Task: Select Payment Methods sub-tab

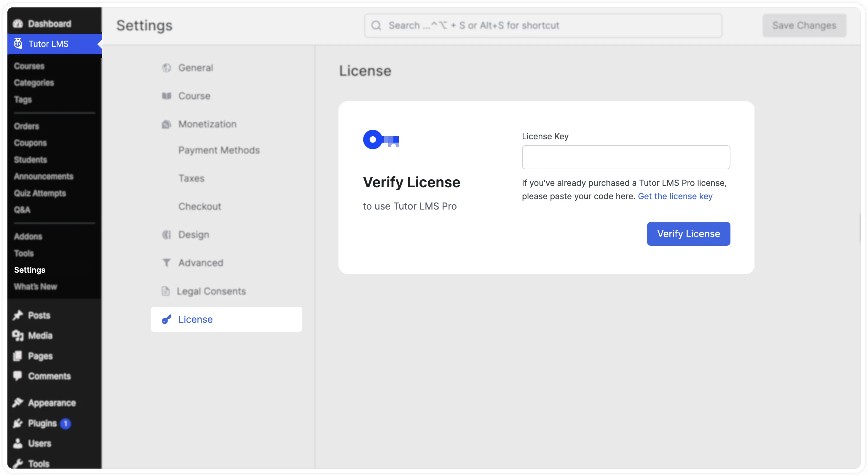Action: click(219, 150)
